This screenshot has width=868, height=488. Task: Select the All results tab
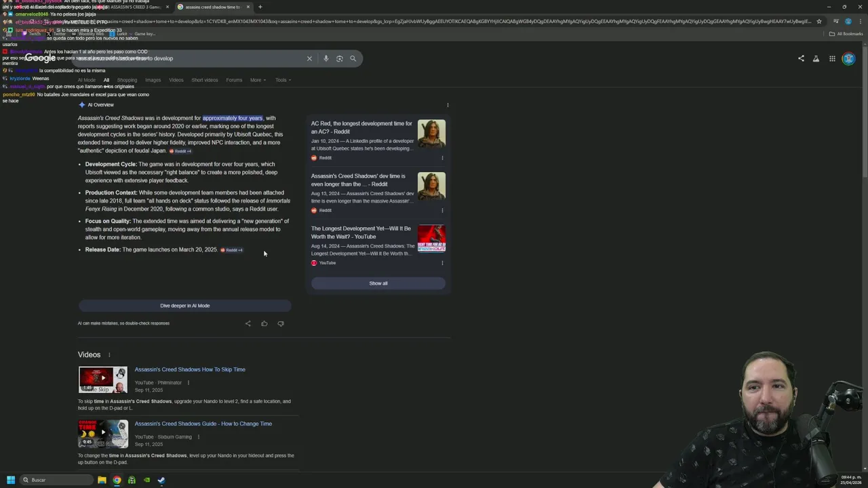(106, 80)
